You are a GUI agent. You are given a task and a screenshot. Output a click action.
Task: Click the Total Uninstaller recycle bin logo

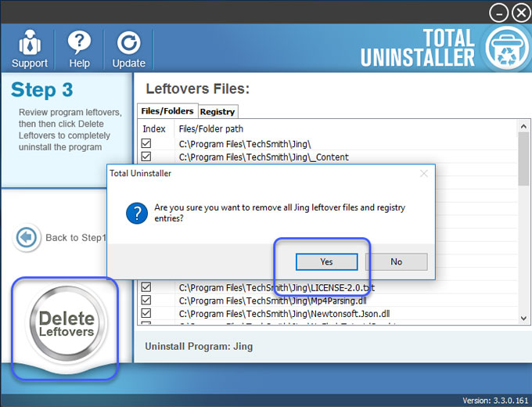pyautogui.click(x=505, y=47)
